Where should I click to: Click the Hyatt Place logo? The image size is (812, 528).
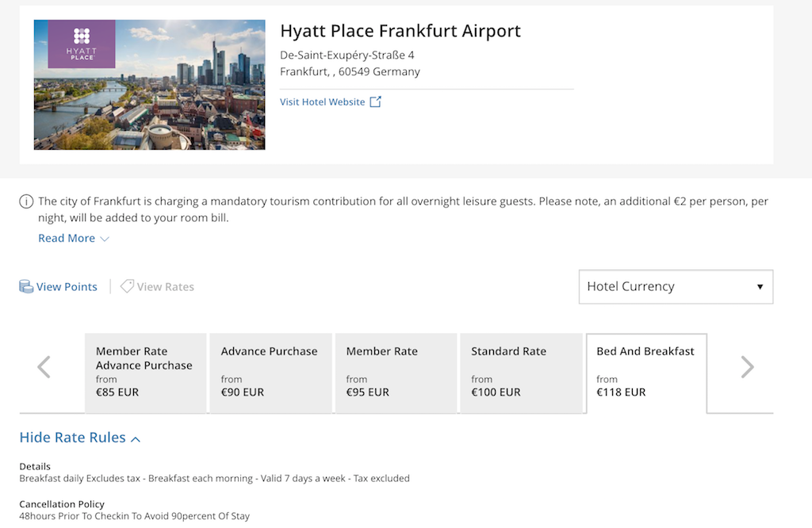tap(82, 44)
